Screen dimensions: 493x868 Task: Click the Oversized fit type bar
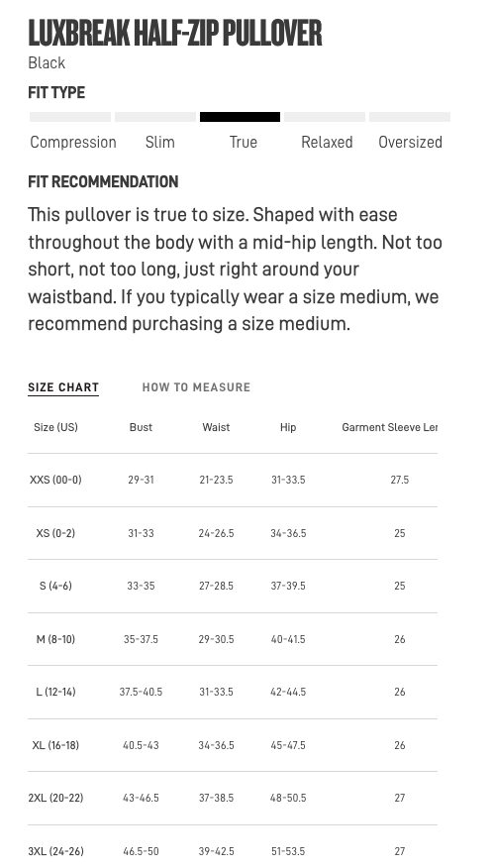(x=410, y=117)
